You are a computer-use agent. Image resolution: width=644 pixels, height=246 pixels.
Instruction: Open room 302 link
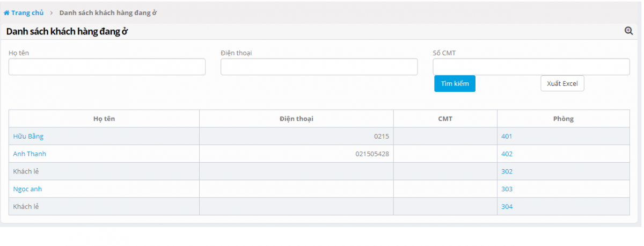coord(507,172)
